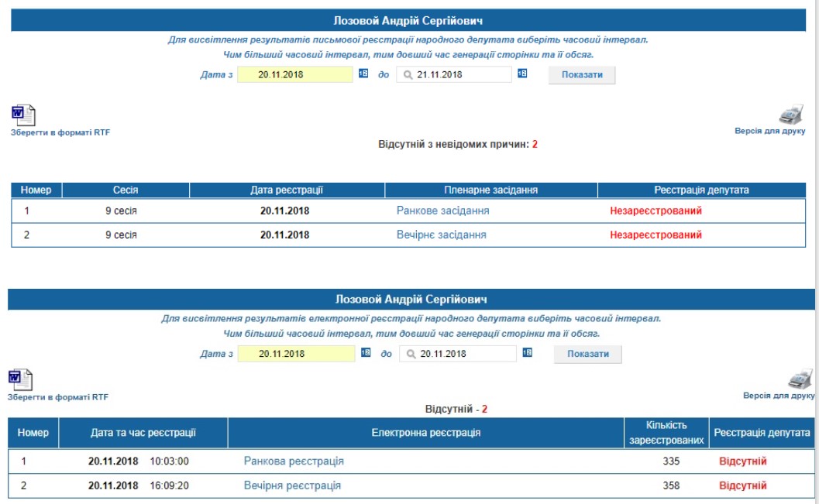The image size is (819, 504).
Task: Click lower printer icon for print version
Action: 800,379
